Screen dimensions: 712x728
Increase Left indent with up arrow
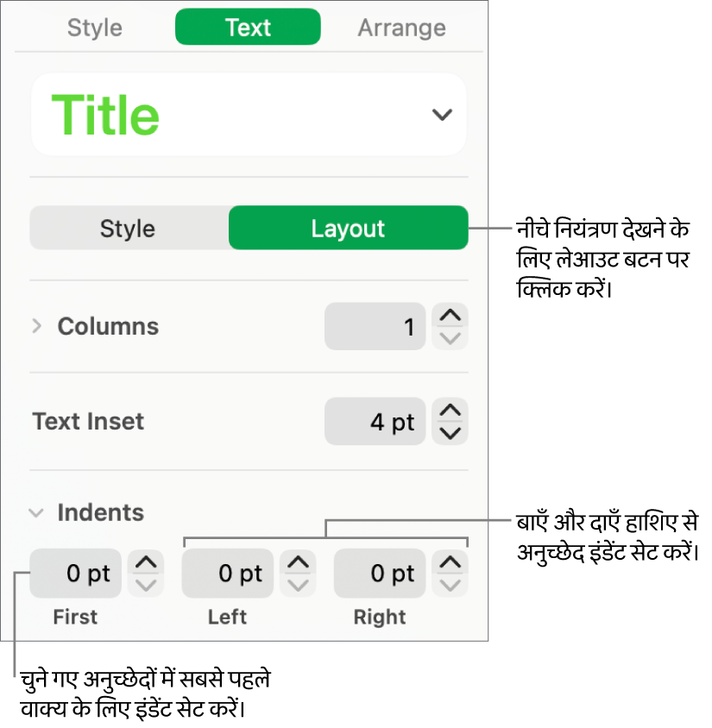298,562
